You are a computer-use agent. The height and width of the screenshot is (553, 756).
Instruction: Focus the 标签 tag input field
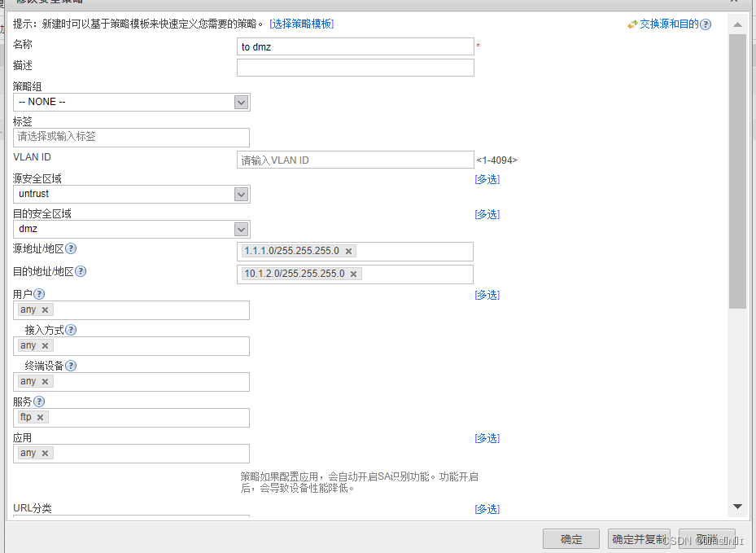(x=131, y=137)
